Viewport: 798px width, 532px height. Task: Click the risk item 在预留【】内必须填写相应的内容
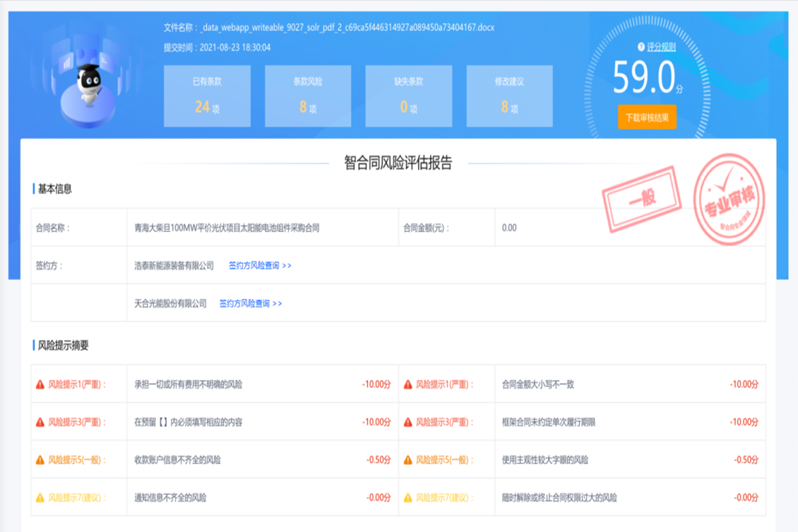click(188, 422)
